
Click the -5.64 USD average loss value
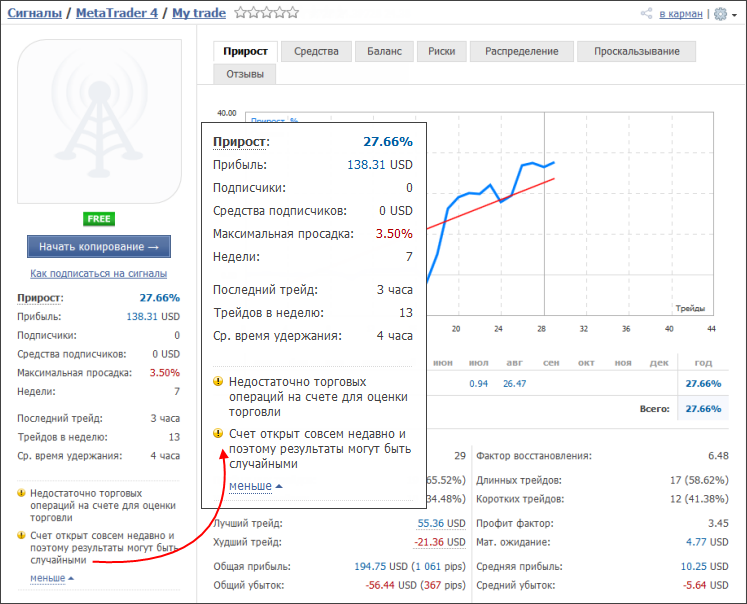[x=706, y=585]
